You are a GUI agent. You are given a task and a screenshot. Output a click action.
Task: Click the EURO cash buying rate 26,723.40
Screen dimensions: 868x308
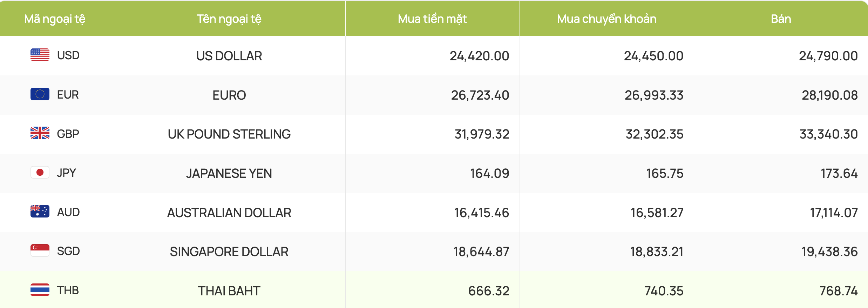480,95
